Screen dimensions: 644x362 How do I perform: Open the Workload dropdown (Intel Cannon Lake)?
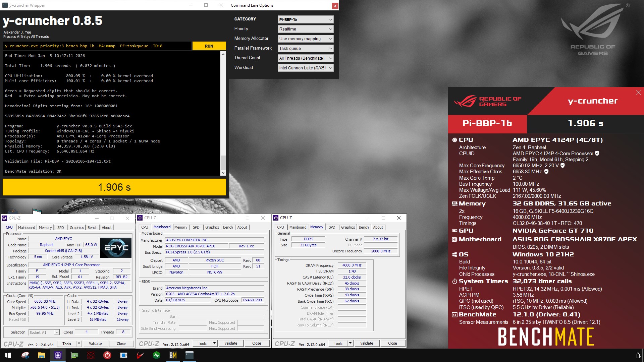[x=306, y=68]
